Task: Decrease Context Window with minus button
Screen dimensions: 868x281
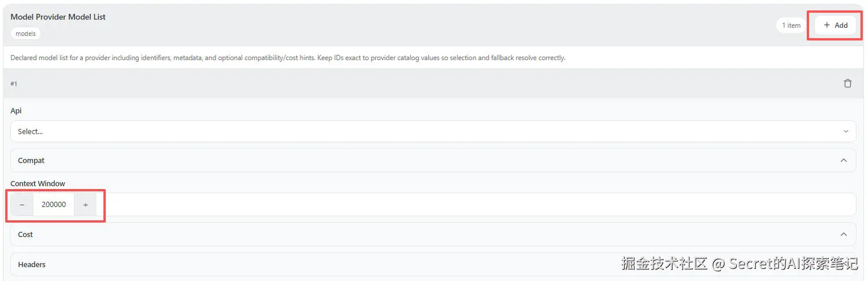Action: (x=22, y=205)
